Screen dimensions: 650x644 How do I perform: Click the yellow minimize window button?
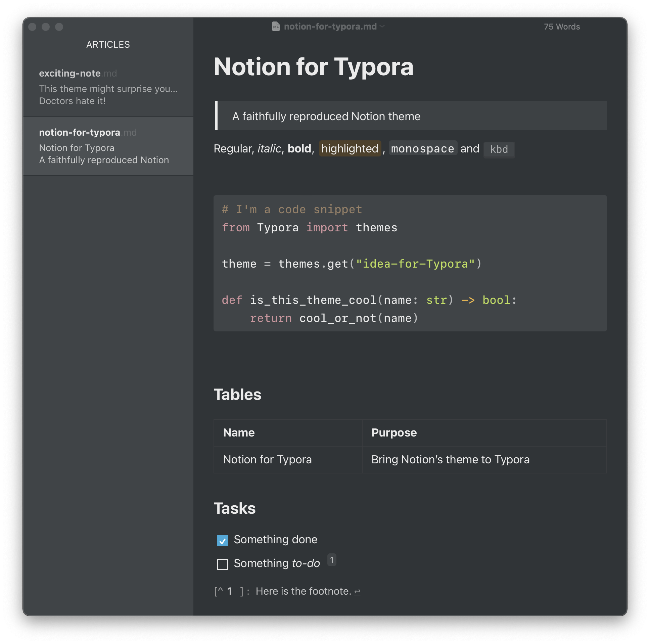pos(46,27)
